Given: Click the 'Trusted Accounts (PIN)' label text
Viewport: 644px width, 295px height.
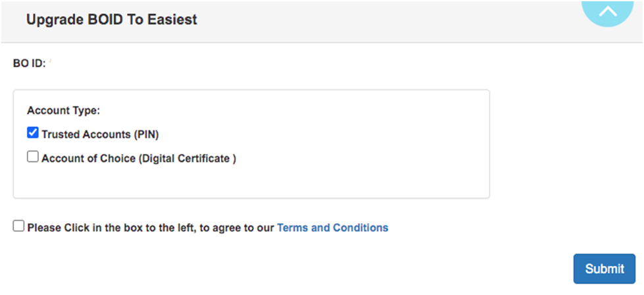Looking at the screenshot, I should [x=100, y=134].
